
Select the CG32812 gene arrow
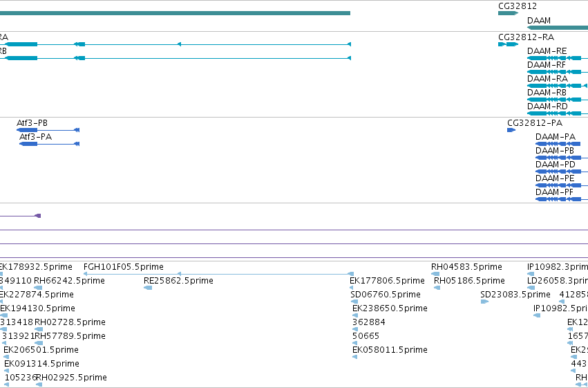tap(508, 13)
